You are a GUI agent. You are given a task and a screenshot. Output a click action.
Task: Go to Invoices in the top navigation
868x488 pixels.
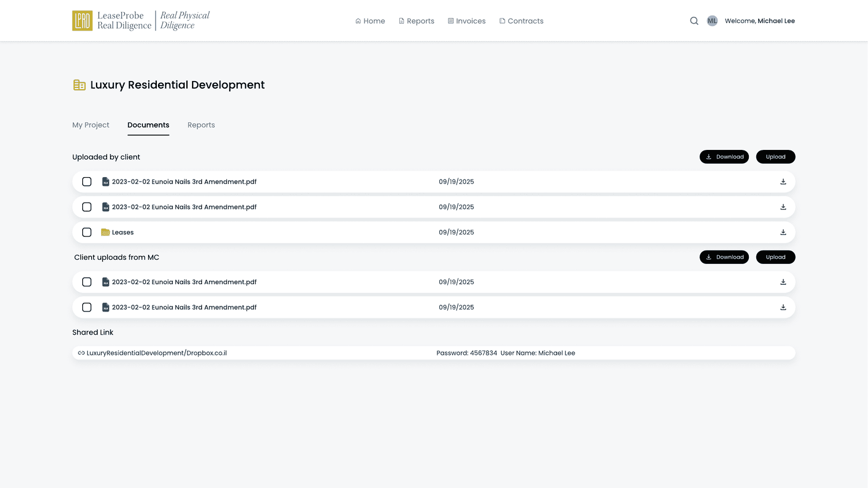[x=466, y=21]
